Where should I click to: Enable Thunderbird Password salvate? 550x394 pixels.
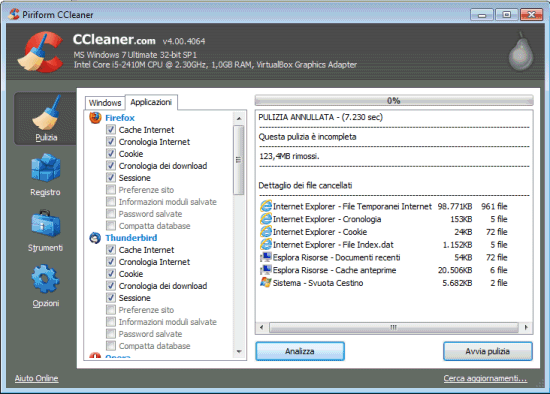111,333
